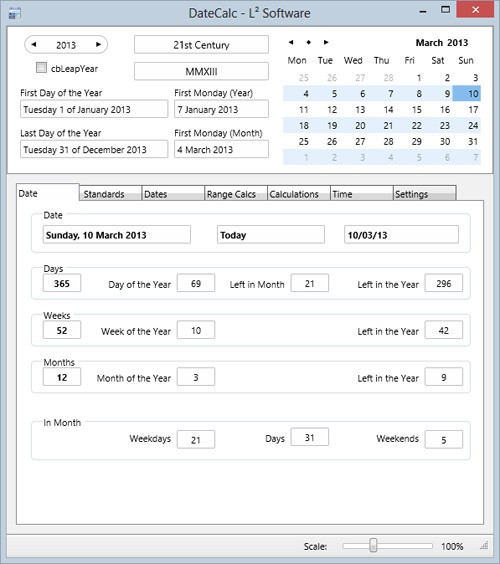Click Weekends value 5

(x=444, y=440)
